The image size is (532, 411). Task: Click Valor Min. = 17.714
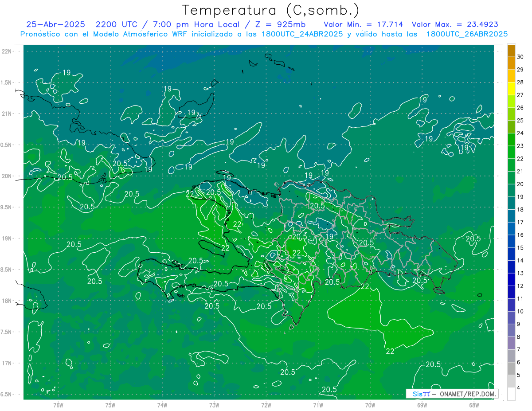tap(364, 24)
